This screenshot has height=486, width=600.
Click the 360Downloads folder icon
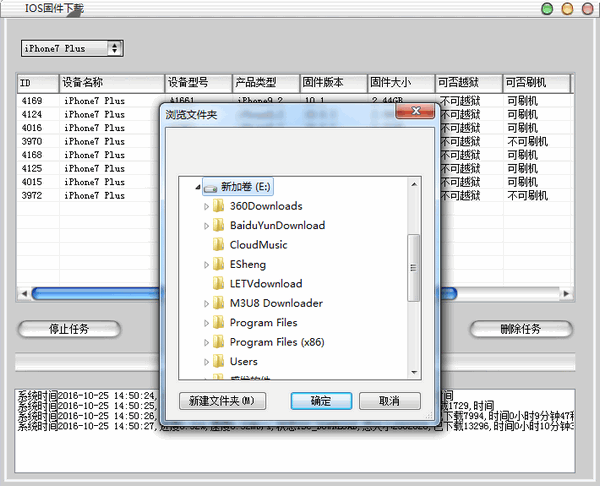click(x=218, y=206)
